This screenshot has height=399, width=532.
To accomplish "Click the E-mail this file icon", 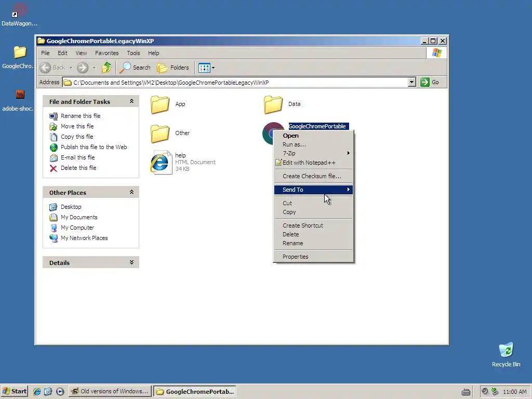I will click(x=54, y=158).
